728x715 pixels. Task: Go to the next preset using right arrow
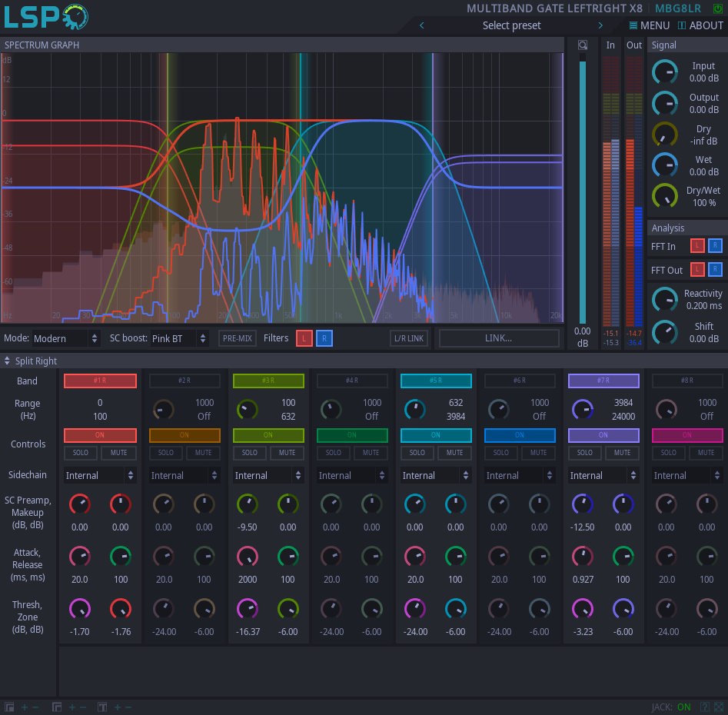coord(600,25)
